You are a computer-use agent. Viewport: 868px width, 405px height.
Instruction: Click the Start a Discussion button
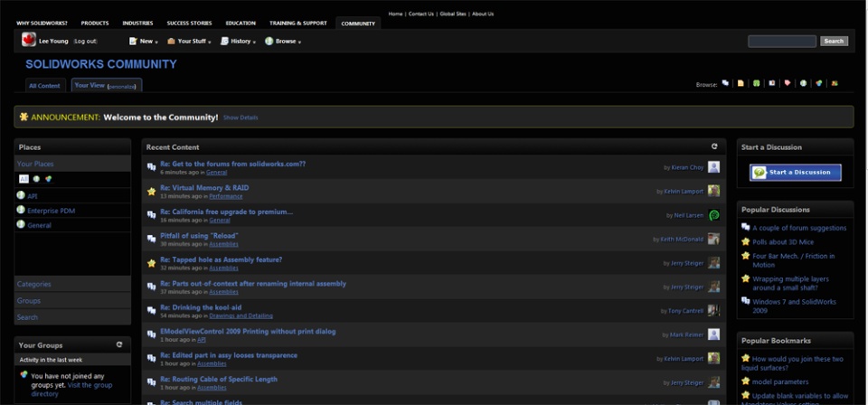(795, 172)
